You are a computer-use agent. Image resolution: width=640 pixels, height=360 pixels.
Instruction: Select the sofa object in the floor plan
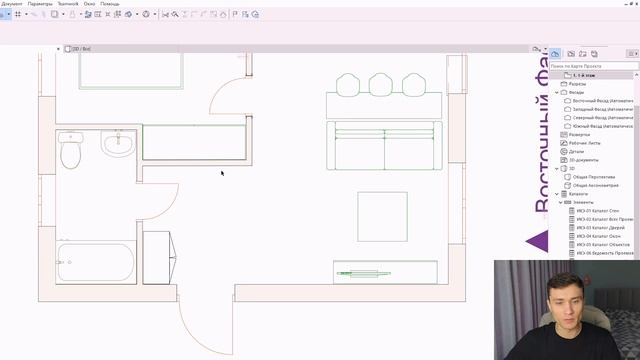384,145
